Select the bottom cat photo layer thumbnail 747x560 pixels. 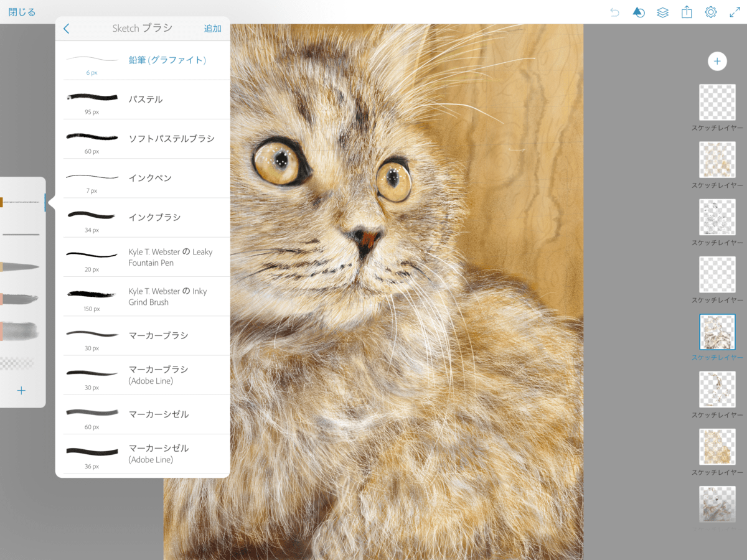pos(717,504)
